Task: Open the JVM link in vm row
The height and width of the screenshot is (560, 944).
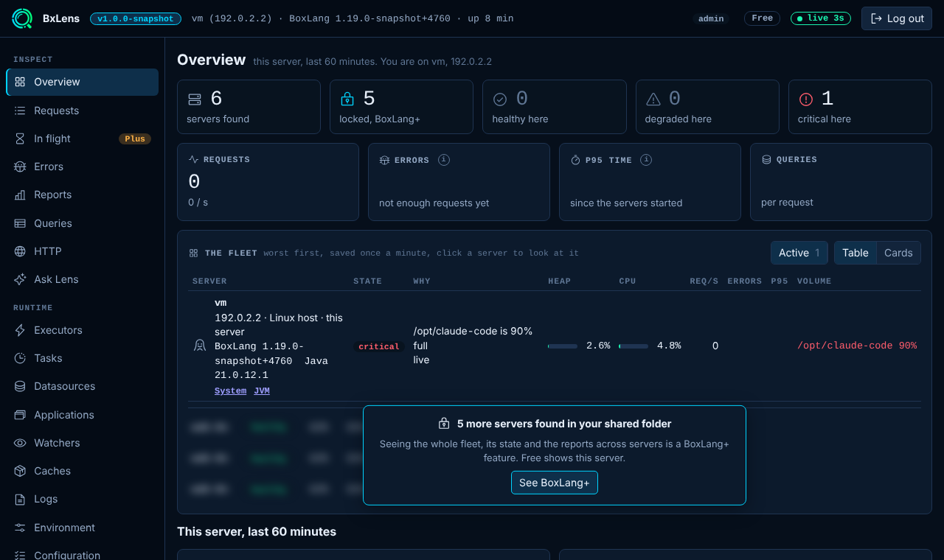Action: point(262,391)
